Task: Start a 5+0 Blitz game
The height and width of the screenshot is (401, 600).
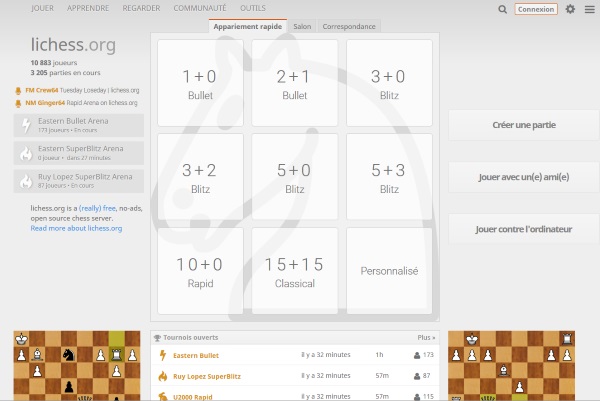Action: (295, 177)
